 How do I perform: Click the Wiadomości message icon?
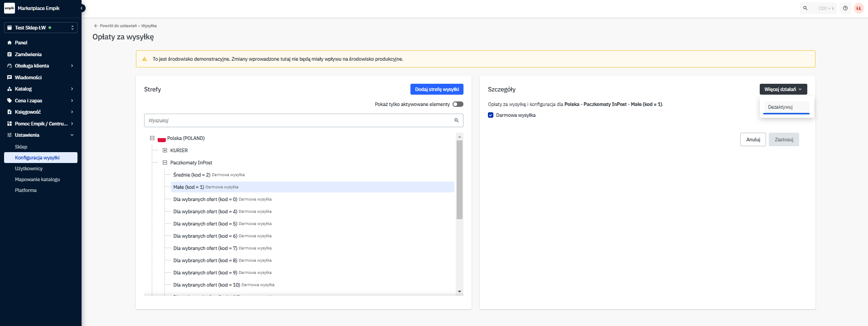(10, 77)
